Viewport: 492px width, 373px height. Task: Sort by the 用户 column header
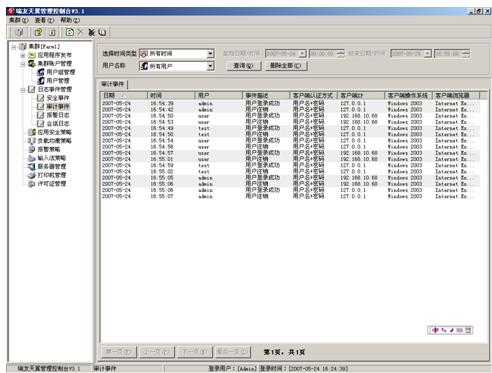tap(218, 96)
